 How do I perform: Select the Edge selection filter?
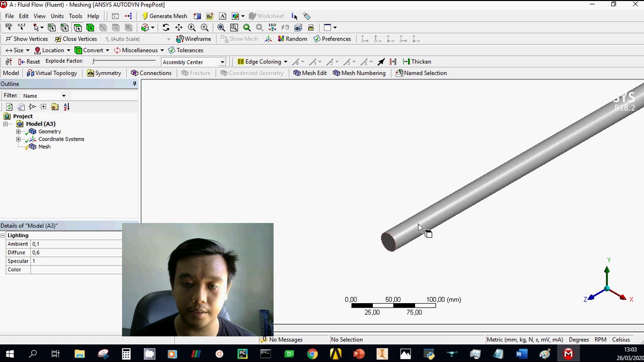click(x=64, y=28)
